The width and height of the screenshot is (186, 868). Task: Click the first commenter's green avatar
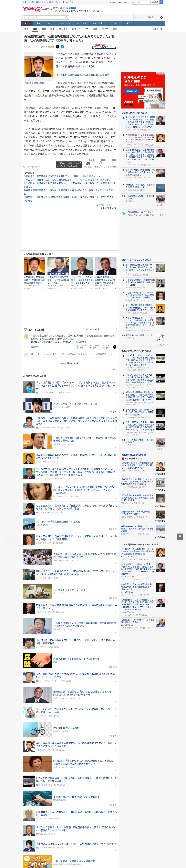pyautogui.click(x=26, y=336)
